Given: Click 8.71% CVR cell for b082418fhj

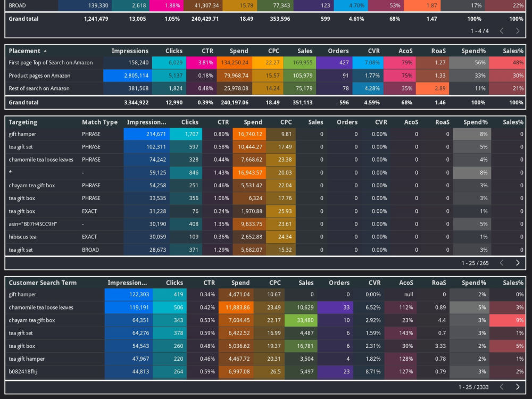Looking at the screenshot, I should click(369, 371).
